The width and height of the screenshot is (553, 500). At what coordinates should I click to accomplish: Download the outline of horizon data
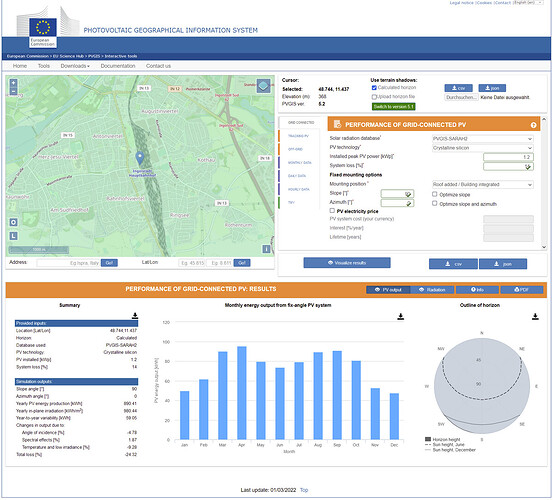(535, 316)
